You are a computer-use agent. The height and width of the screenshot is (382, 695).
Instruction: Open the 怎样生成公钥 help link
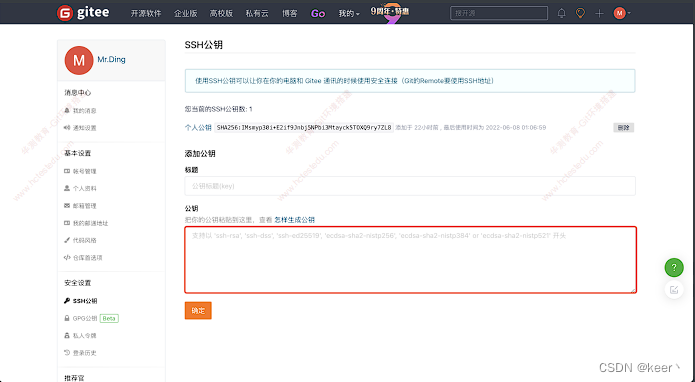[295, 220]
